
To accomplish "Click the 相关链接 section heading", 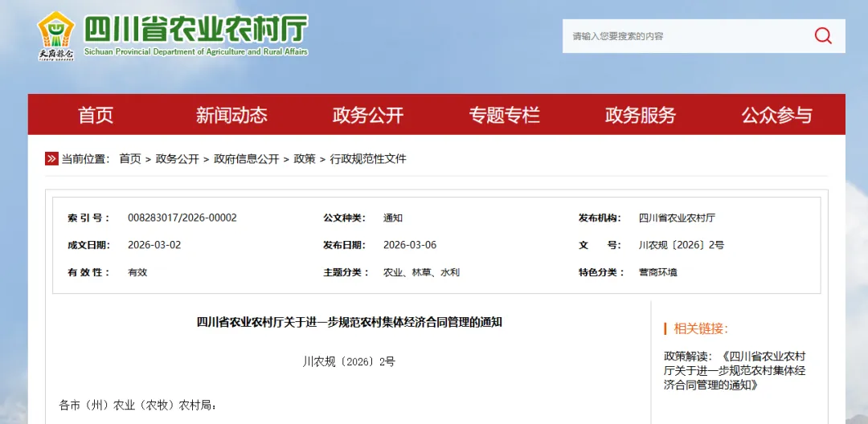I will pos(701,328).
